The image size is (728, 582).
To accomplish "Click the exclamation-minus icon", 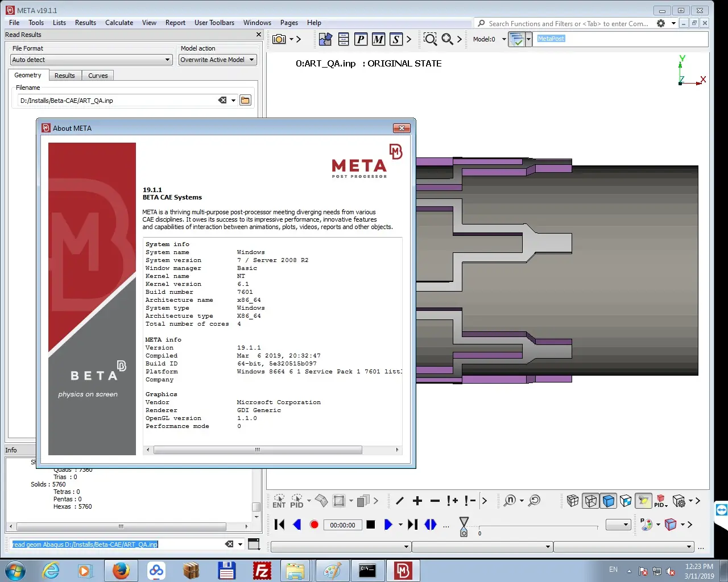I will 470,501.
